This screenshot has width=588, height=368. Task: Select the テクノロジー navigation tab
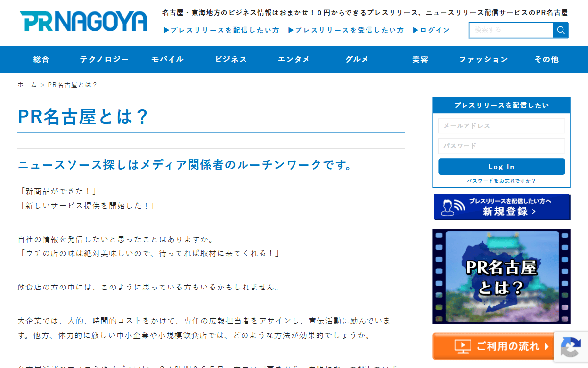104,59
